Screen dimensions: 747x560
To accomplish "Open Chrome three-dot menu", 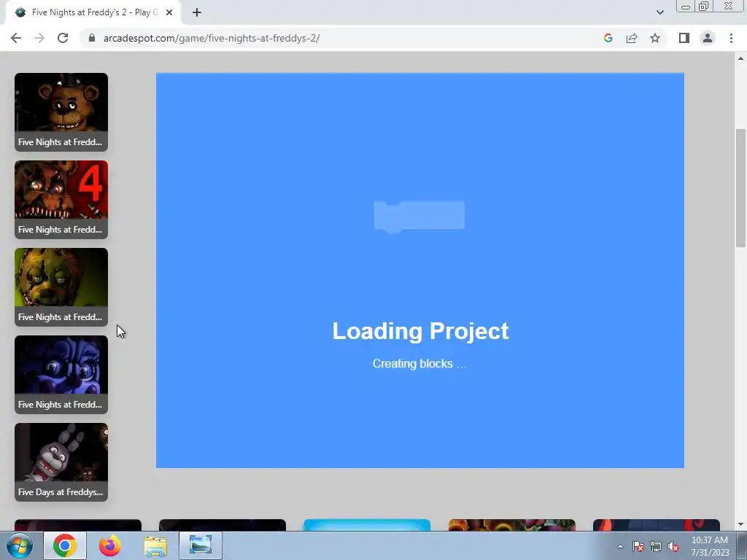I will (x=731, y=38).
